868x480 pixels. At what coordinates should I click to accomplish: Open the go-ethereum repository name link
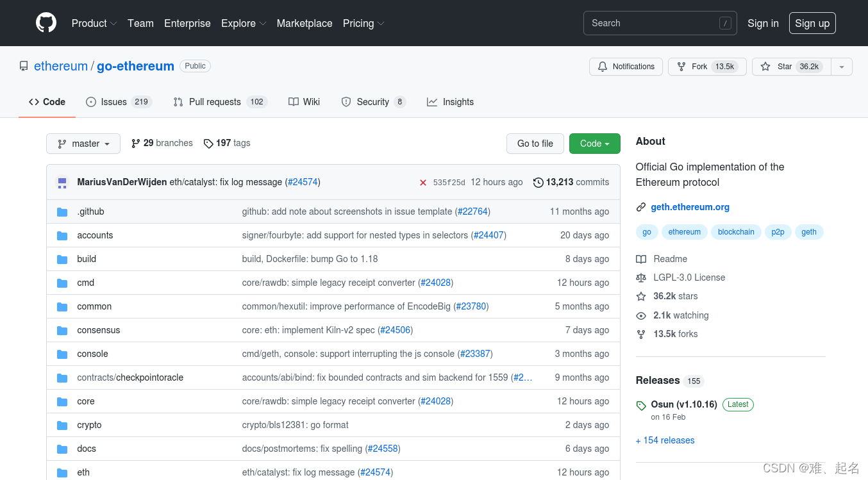pos(135,66)
